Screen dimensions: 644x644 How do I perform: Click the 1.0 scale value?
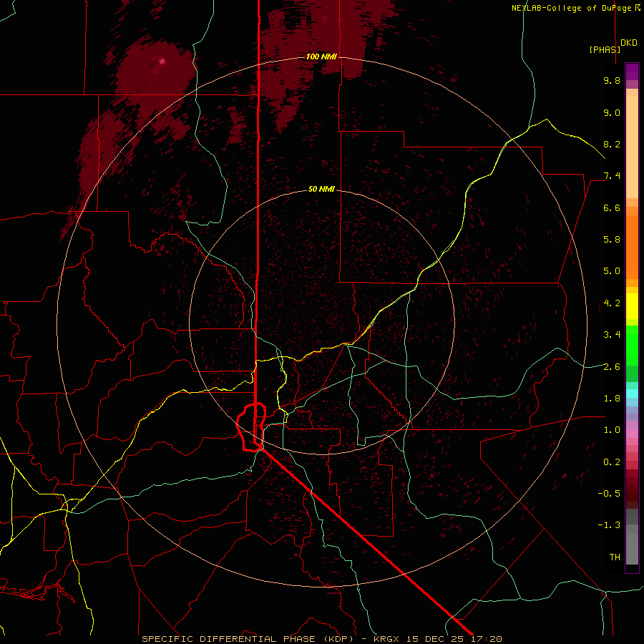pos(612,430)
